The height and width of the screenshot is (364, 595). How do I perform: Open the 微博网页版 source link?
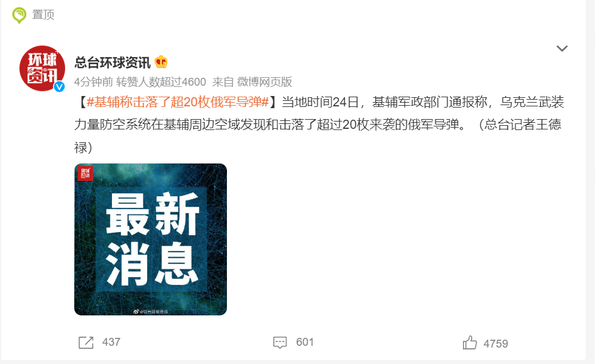point(265,81)
